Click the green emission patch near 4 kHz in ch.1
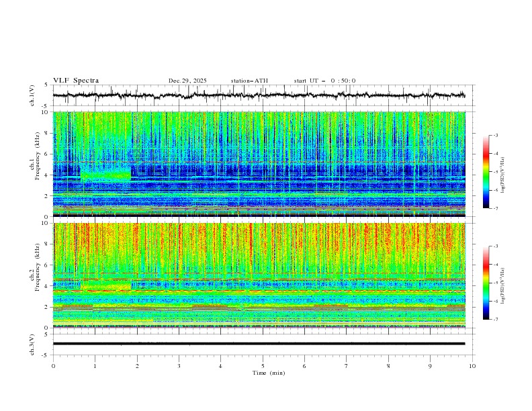 106,175
